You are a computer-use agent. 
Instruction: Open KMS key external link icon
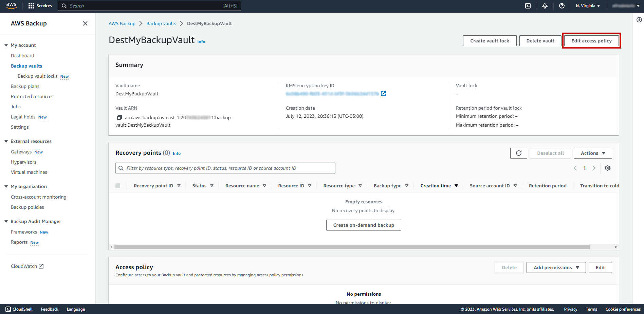pyautogui.click(x=383, y=94)
